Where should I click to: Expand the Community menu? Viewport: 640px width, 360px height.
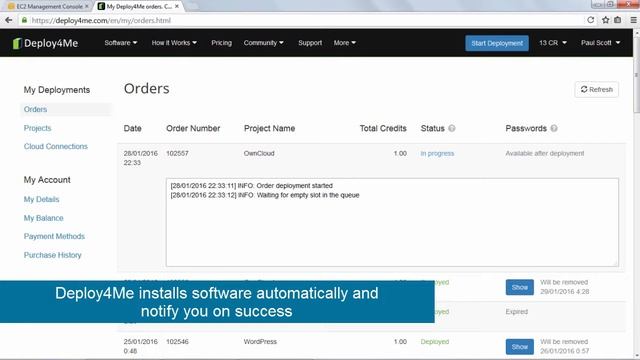tap(264, 43)
